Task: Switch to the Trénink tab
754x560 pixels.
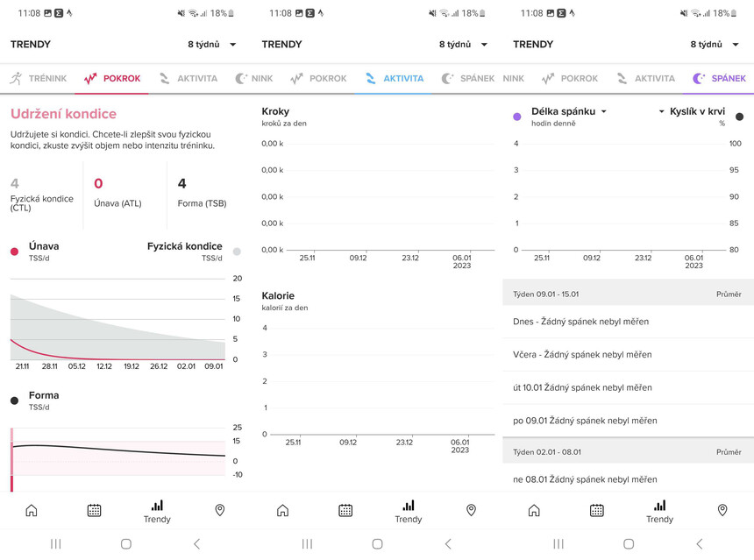Action: coord(39,78)
